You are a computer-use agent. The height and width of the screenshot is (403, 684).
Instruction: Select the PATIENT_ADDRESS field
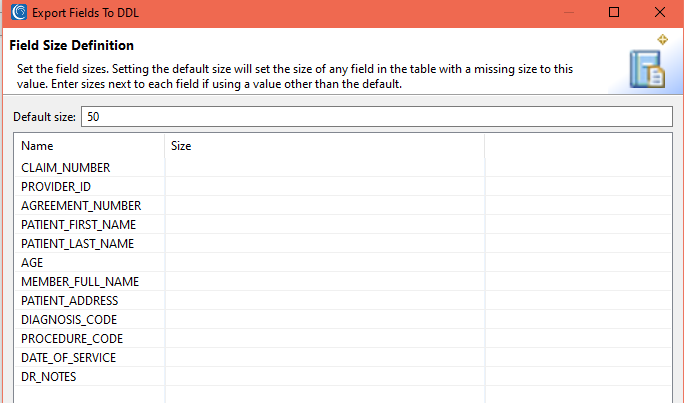pyautogui.click(x=343, y=301)
